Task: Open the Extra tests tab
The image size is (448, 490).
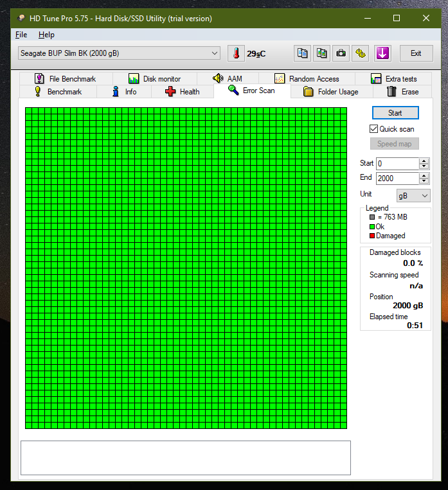Action: pyautogui.click(x=393, y=79)
